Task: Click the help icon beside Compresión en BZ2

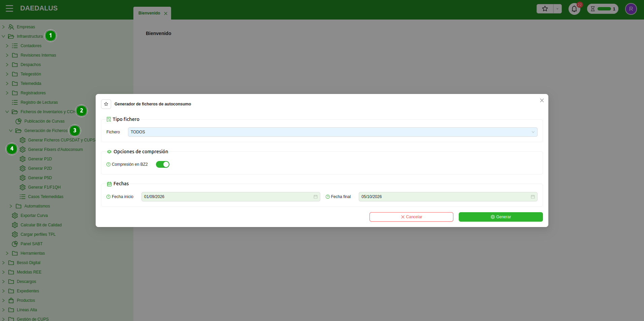Action: [108, 164]
